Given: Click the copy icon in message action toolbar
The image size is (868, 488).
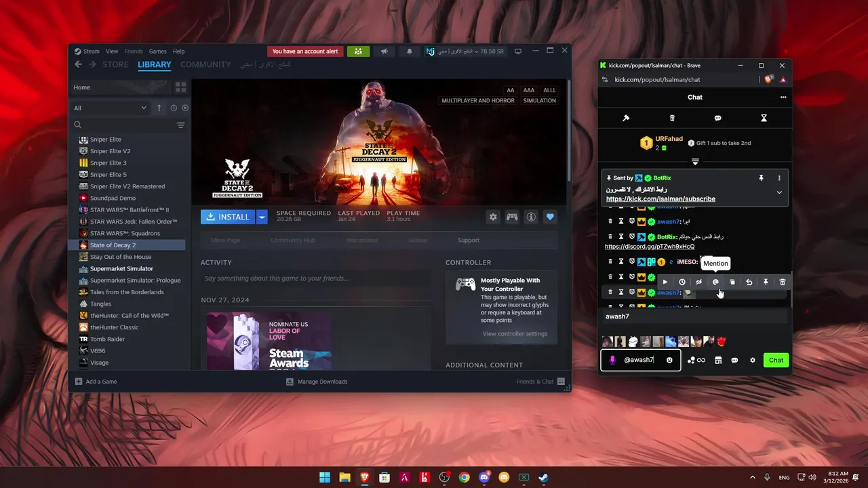Looking at the screenshot, I should tap(732, 282).
